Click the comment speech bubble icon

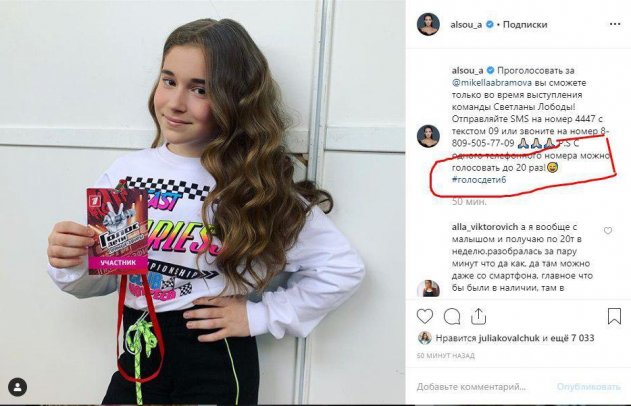pyautogui.click(x=450, y=316)
